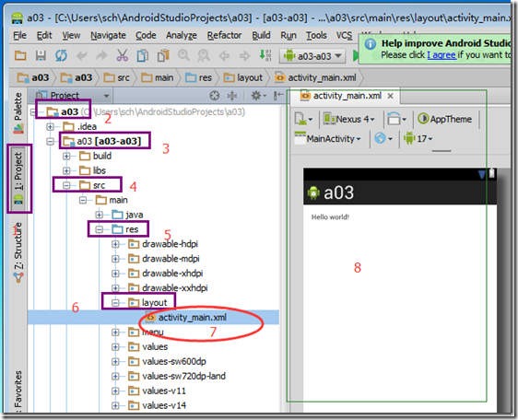This screenshot has height=420, width=518.
Task: Click the Paste clipboard icon
Action: tap(163, 55)
